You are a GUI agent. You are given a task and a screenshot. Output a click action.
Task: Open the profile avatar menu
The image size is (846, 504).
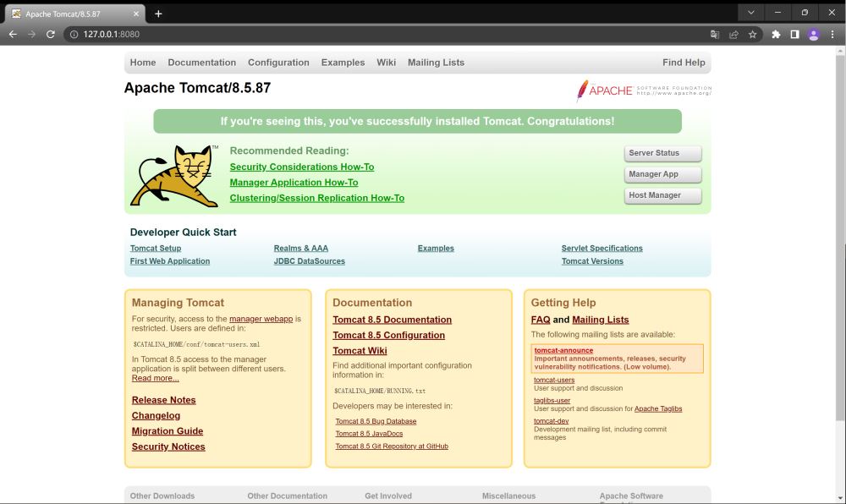point(814,35)
